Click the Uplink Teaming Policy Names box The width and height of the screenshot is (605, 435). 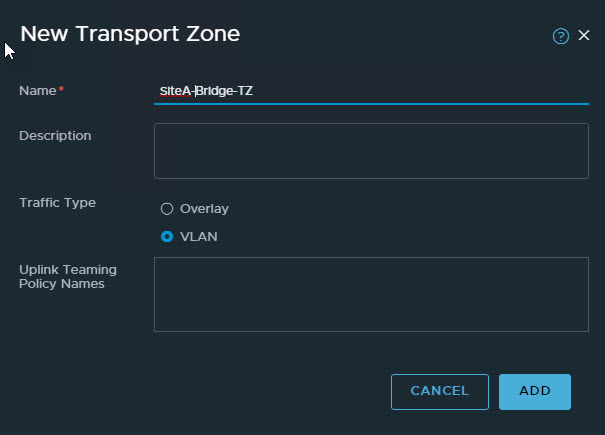point(370,294)
